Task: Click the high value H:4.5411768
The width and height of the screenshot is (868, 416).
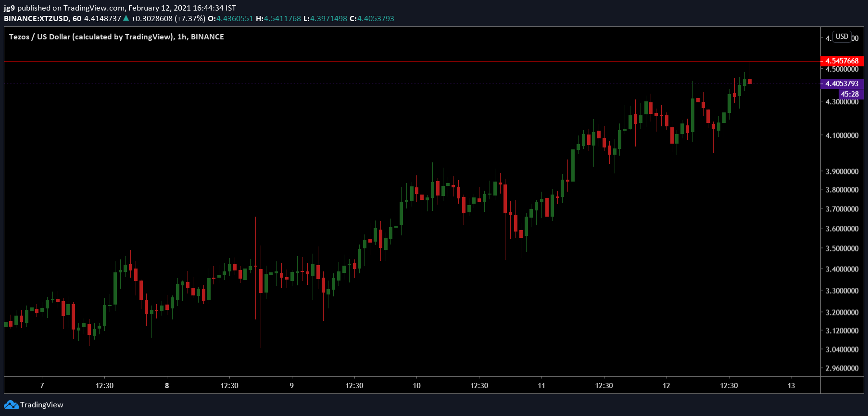Action: [x=278, y=19]
